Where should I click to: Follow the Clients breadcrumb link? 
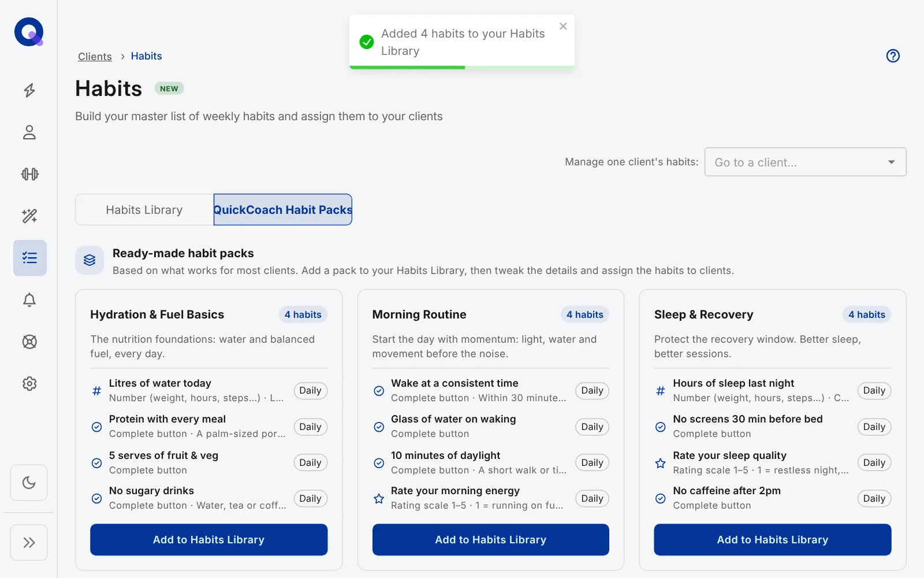[x=95, y=56]
